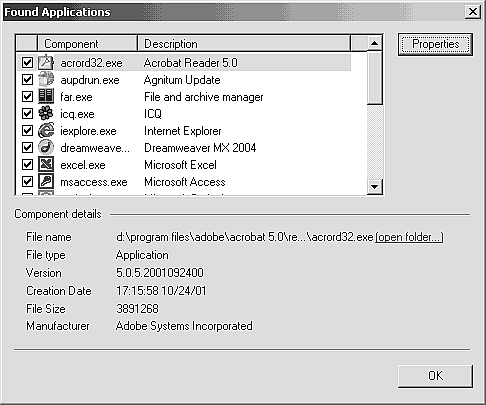Uncheck the acrord32.exe checkbox
Screen dimensions: 486x405
[27, 62]
